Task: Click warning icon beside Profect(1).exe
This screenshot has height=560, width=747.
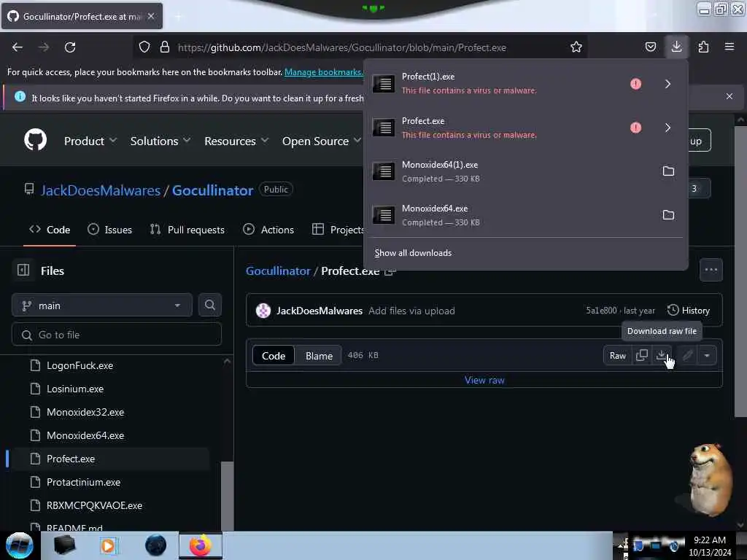Action: tap(635, 84)
